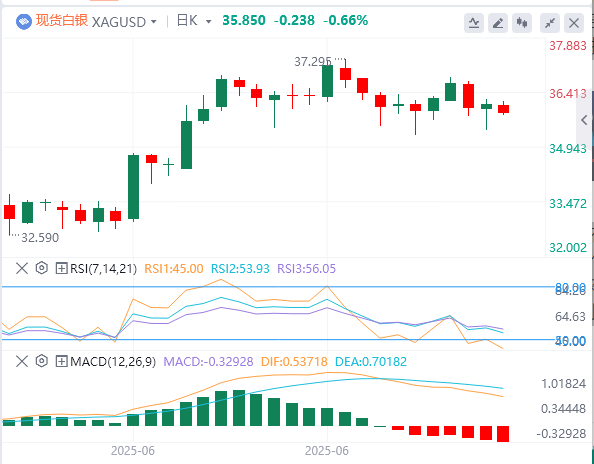
Task: Open MACD indicator settings hexagon icon
Action: 41,361
